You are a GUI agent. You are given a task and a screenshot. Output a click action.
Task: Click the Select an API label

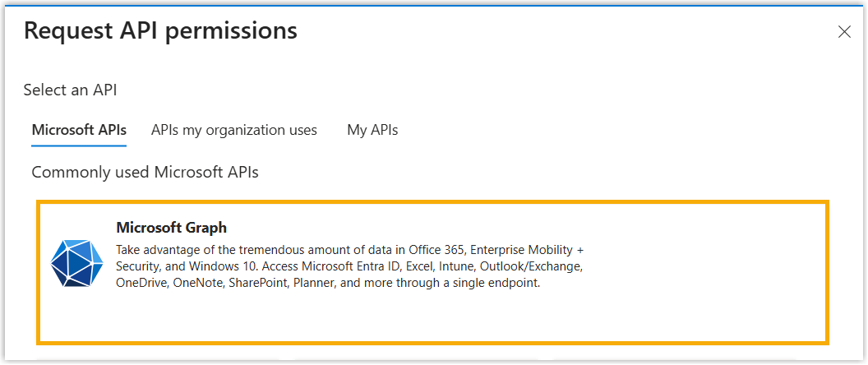pos(76,90)
